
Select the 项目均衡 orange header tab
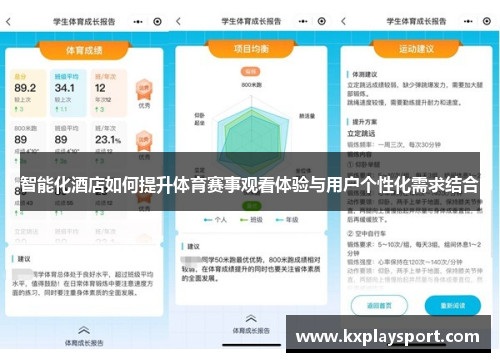coord(251,49)
